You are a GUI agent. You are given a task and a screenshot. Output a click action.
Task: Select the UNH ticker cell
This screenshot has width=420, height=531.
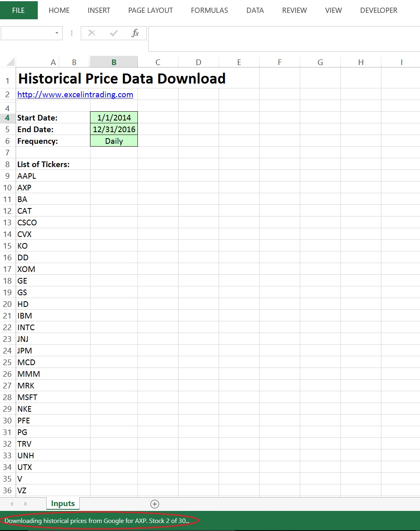[53, 455]
